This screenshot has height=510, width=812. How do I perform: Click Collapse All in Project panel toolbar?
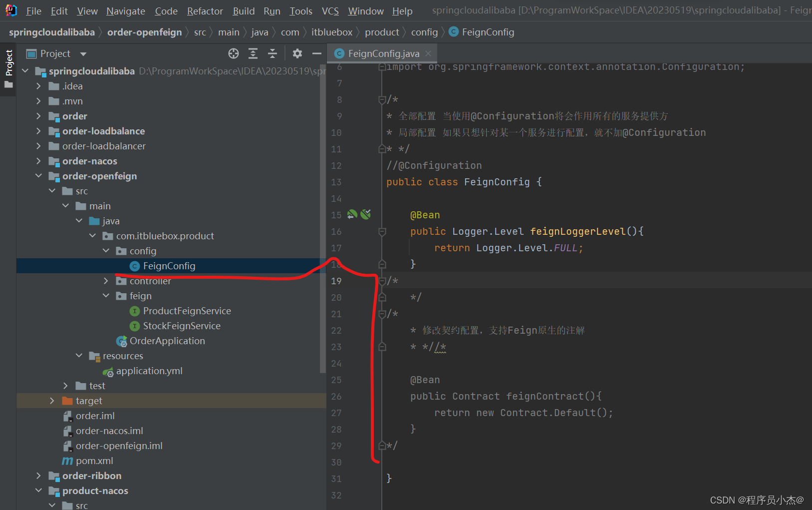(272, 53)
